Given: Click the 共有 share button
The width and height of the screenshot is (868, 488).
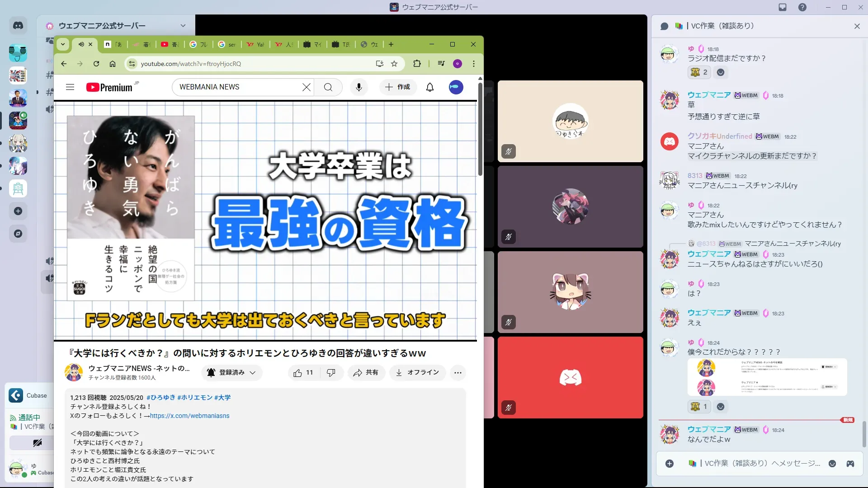Looking at the screenshot, I should (366, 373).
